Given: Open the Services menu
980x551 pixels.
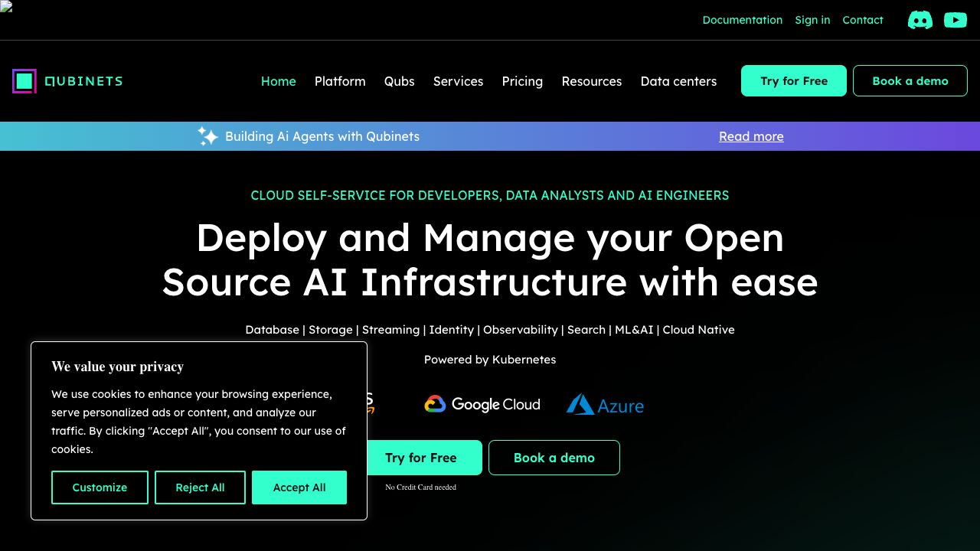Looking at the screenshot, I should tap(458, 81).
